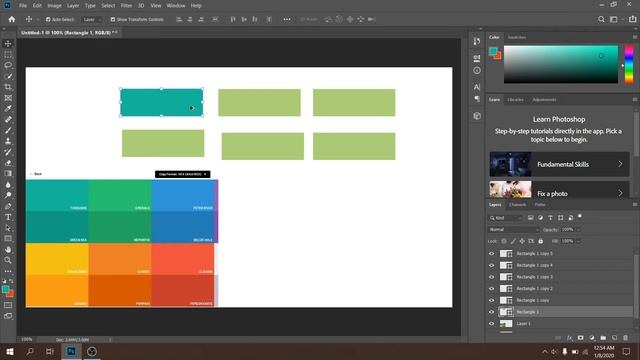Select the Zoom tool in the toolbox

point(8,260)
